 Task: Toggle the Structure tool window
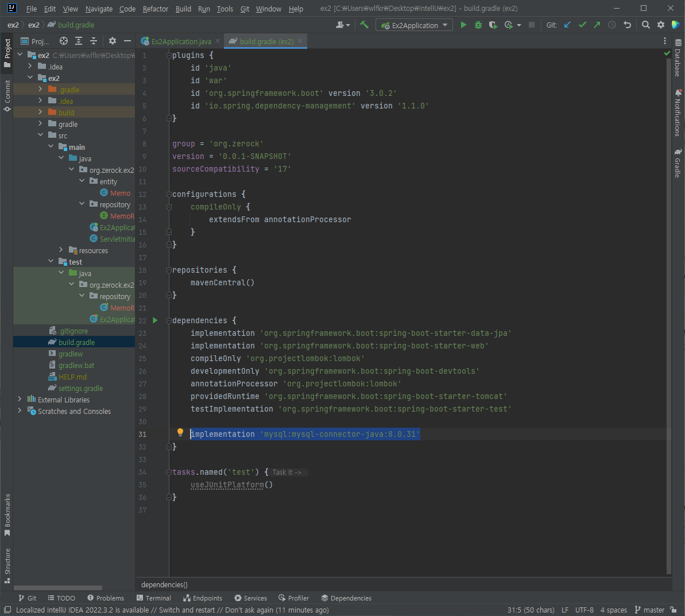(7, 565)
